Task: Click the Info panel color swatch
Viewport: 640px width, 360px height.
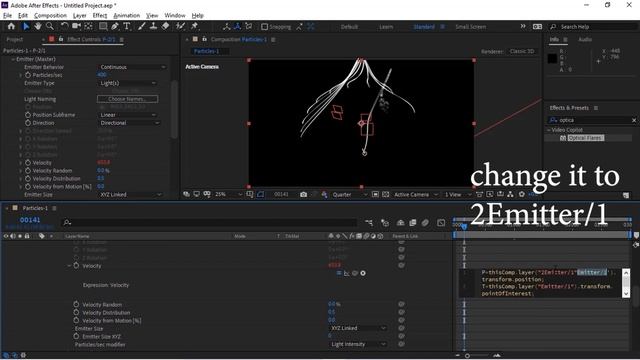Action: [552, 58]
